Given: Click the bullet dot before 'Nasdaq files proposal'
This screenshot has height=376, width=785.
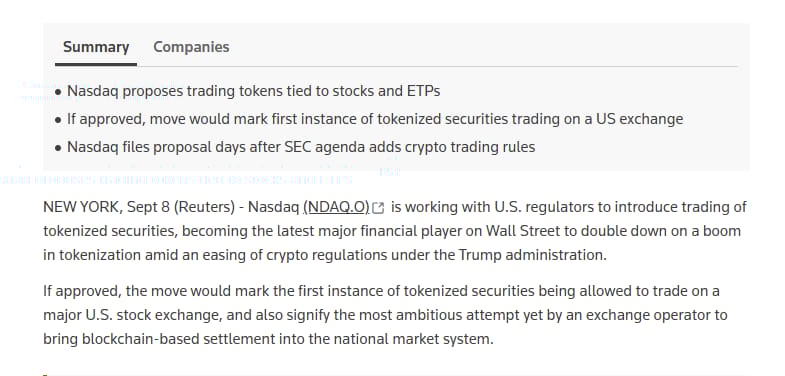Looking at the screenshot, I should 59,148.
